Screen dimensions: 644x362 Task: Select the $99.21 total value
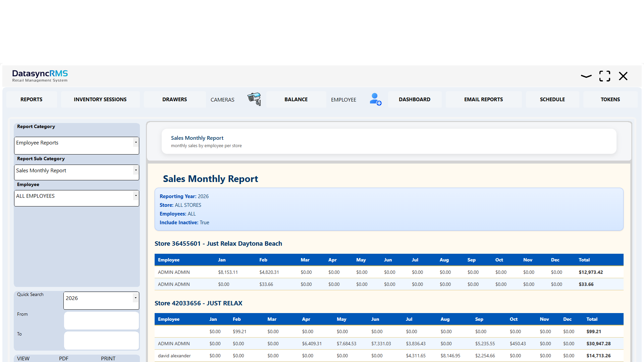(594, 331)
